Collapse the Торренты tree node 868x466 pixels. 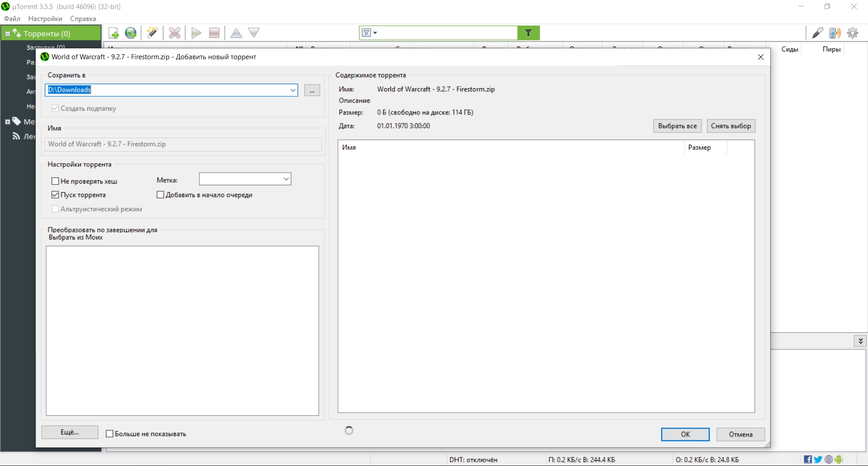coord(8,33)
